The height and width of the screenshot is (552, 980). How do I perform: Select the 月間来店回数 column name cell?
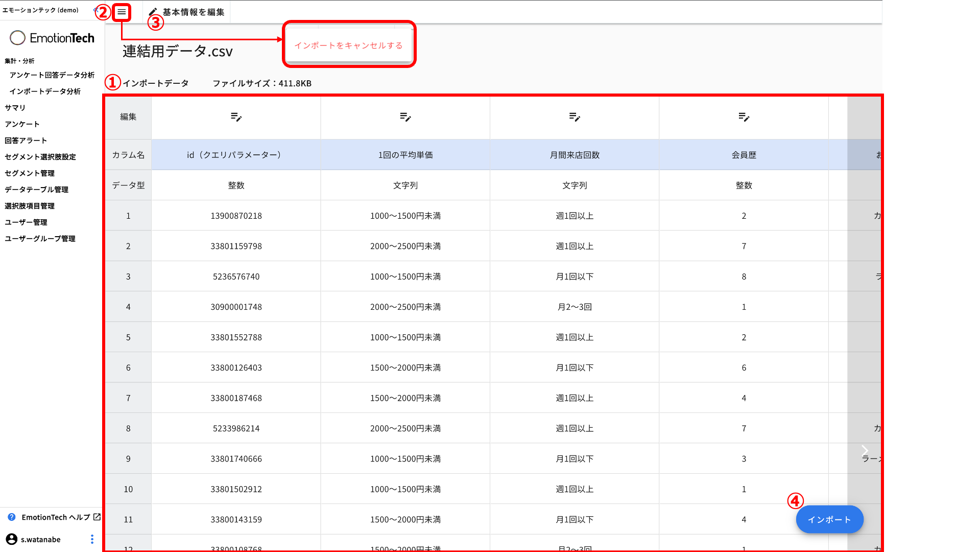tap(575, 155)
